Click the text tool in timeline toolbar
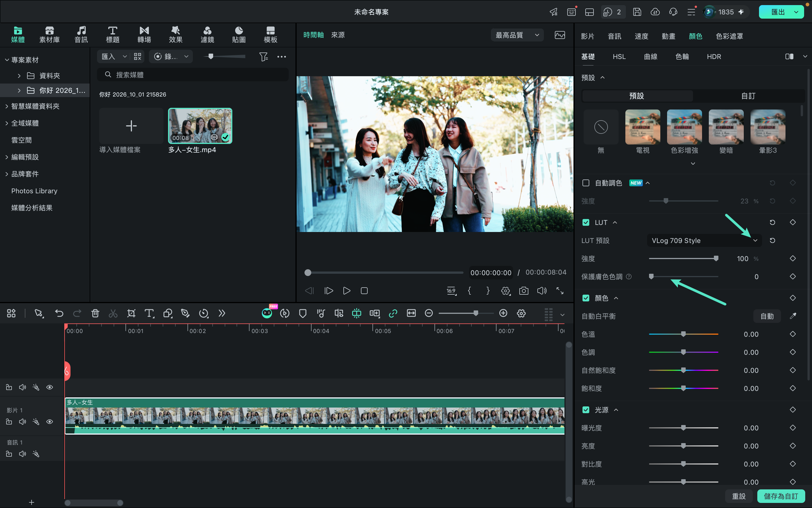This screenshot has width=812, height=508. click(149, 313)
